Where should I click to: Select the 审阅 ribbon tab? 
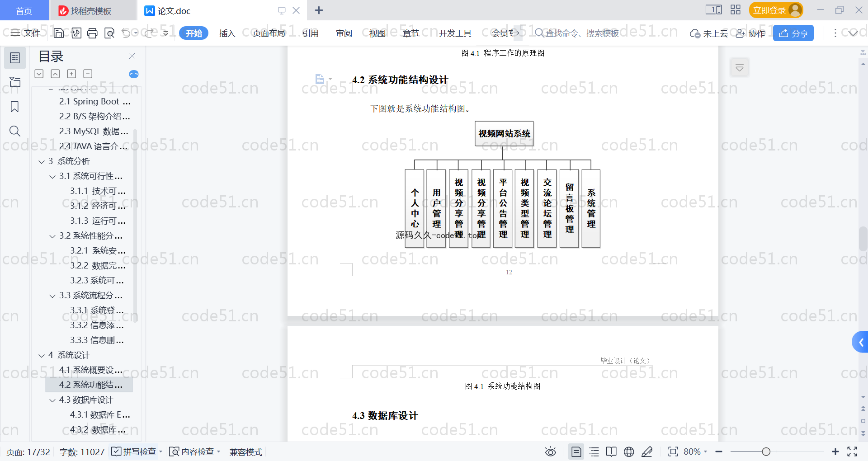coord(344,33)
